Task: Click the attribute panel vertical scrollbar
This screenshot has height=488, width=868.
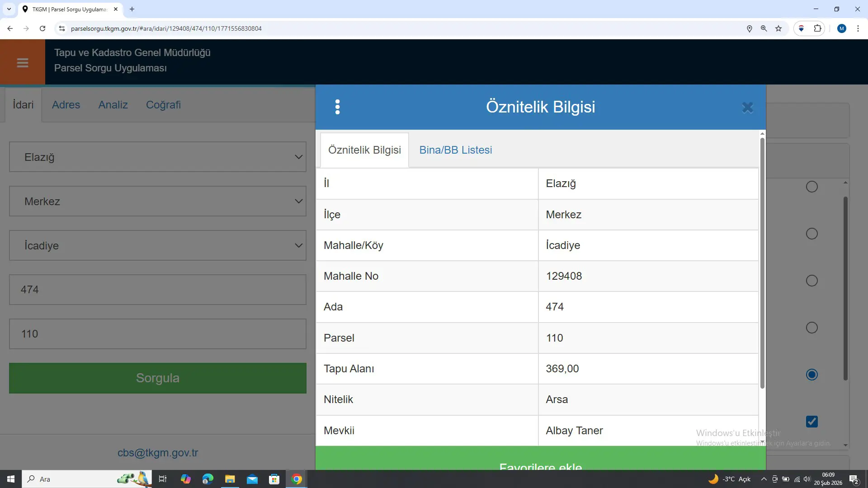Action: [x=762, y=263]
